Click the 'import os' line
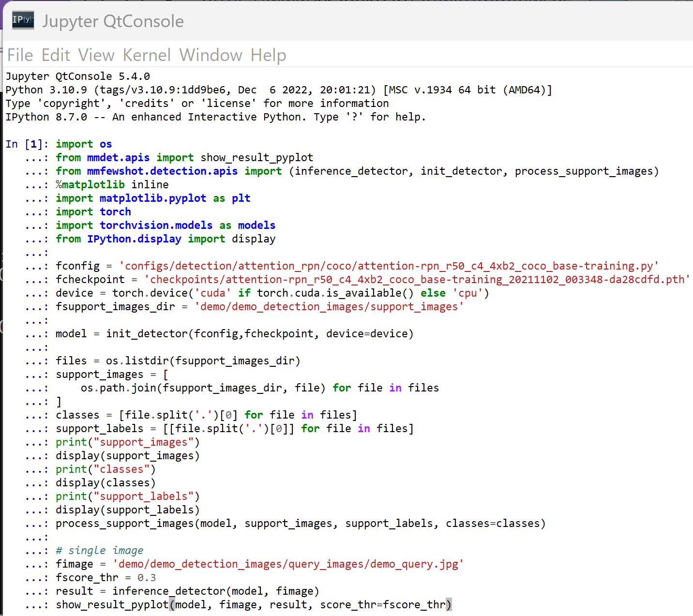Viewport: 693px width, 616px height. (x=84, y=144)
